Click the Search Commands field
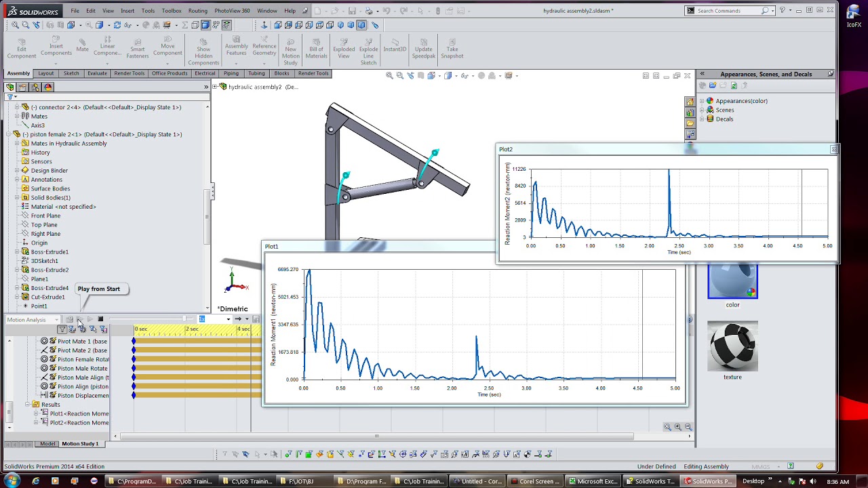The image size is (868, 488). [x=728, y=11]
